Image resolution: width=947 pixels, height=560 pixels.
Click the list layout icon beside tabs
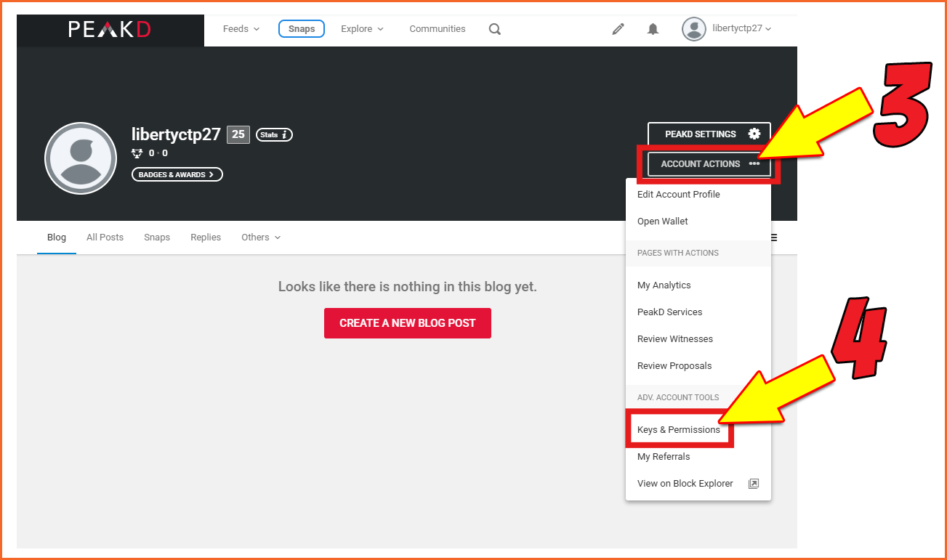tap(773, 238)
